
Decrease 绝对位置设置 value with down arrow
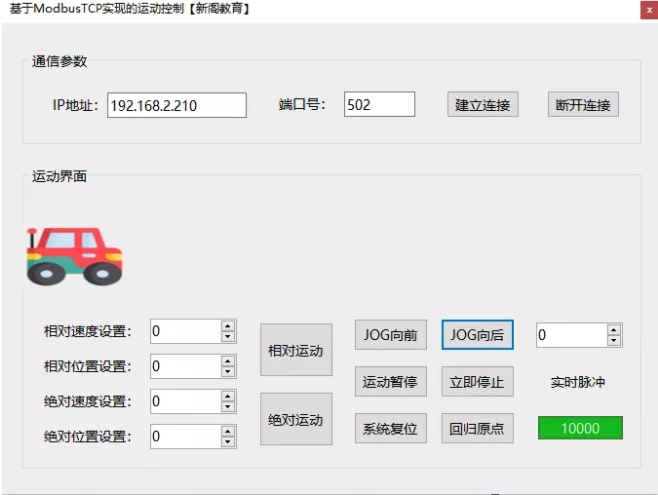click(x=227, y=442)
